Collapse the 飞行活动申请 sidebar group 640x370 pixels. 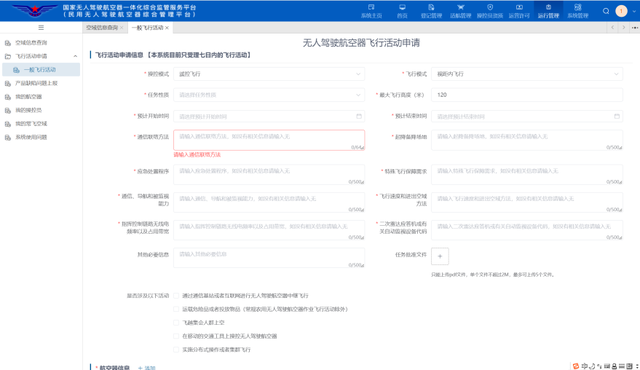tap(75, 56)
